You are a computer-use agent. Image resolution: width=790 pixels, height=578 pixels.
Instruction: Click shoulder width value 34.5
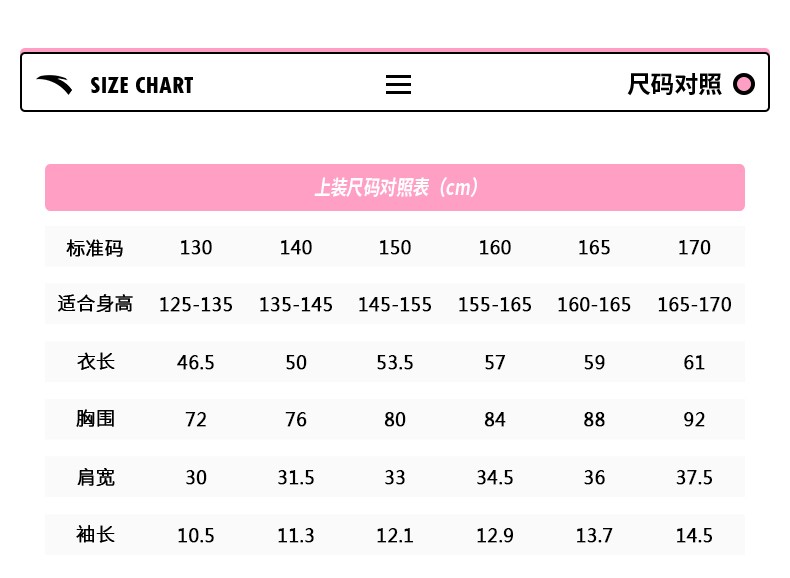click(x=495, y=477)
